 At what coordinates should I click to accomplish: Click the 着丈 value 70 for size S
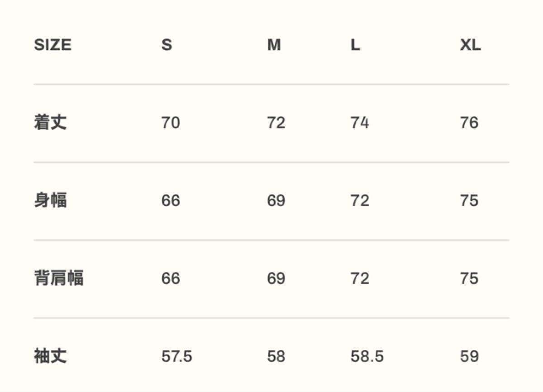point(171,123)
